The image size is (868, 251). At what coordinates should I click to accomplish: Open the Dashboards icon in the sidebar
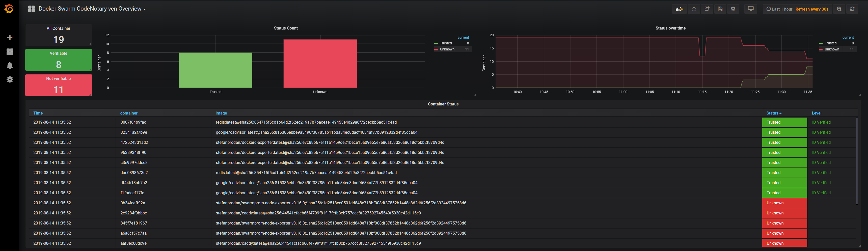tap(10, 51)
